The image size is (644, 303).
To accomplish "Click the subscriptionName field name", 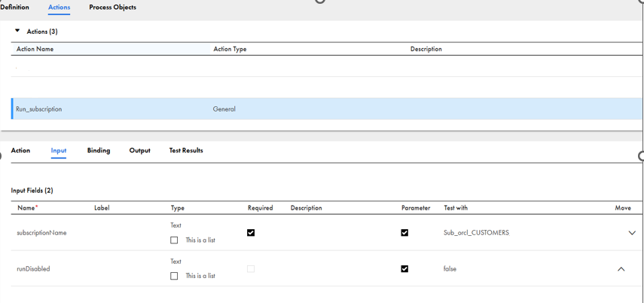I will pyautogui.click(x=41, y=233).
